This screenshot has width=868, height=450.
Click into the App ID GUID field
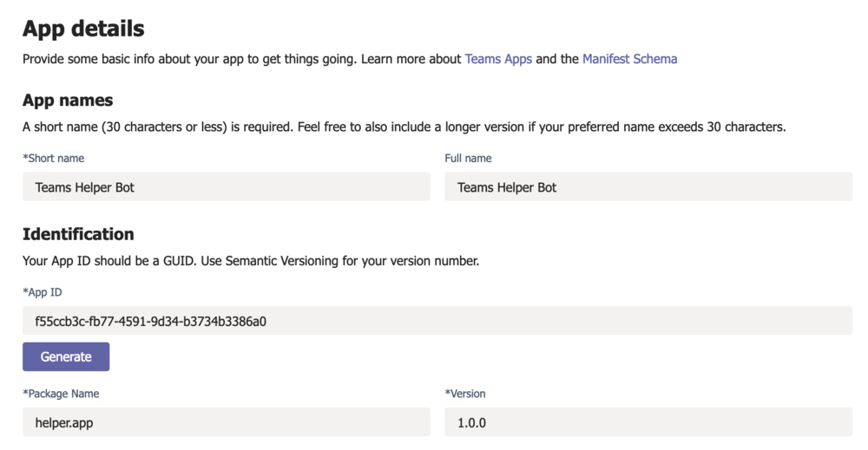click(437, 321)
